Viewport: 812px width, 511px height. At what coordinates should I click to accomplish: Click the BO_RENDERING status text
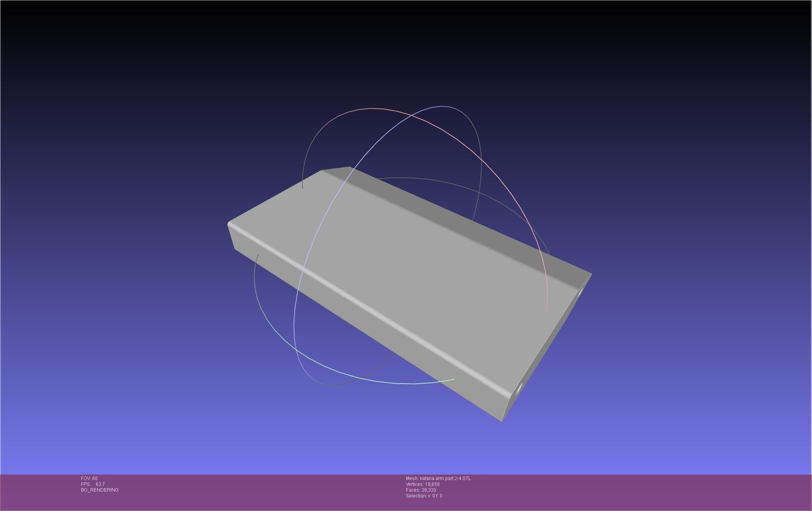pyautogui.click(x=100, y=490)
